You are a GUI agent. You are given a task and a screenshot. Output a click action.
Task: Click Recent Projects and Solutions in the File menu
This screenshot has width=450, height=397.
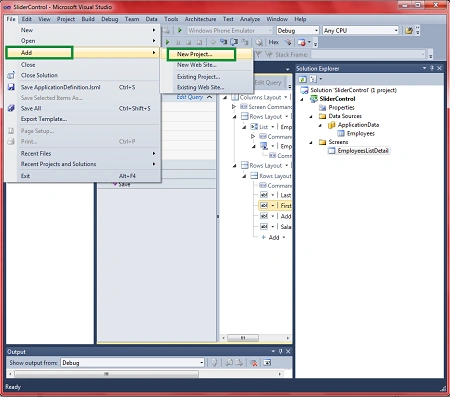point(81,164)
